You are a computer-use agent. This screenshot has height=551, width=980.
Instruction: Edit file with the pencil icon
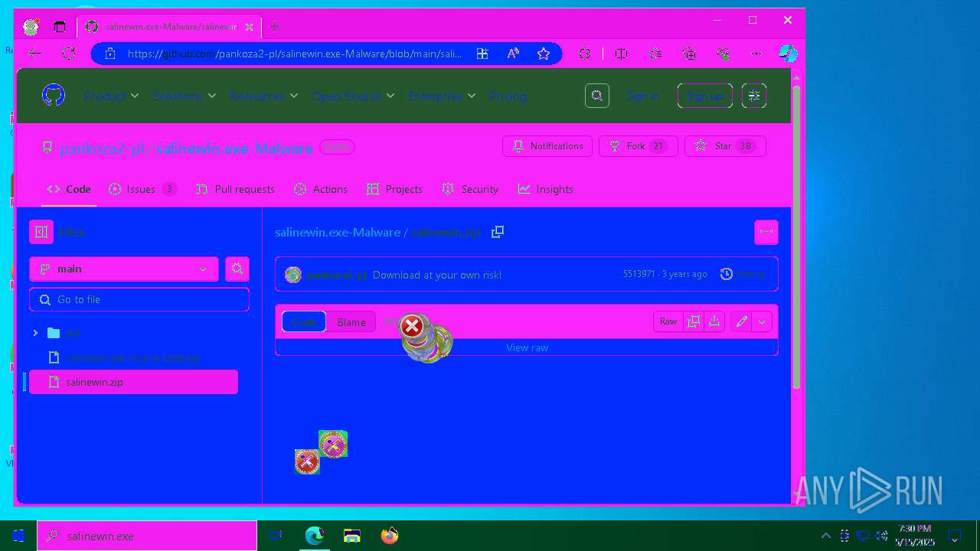[741, 321]
